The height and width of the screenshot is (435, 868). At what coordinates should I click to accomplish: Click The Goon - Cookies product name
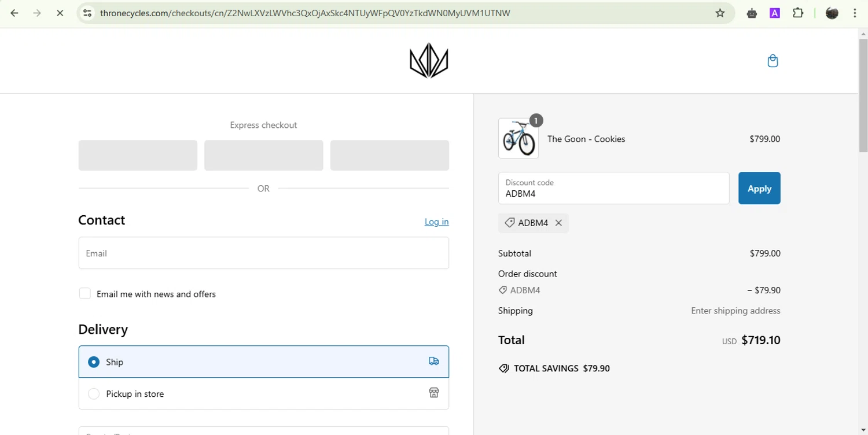(x=586, y=139)
